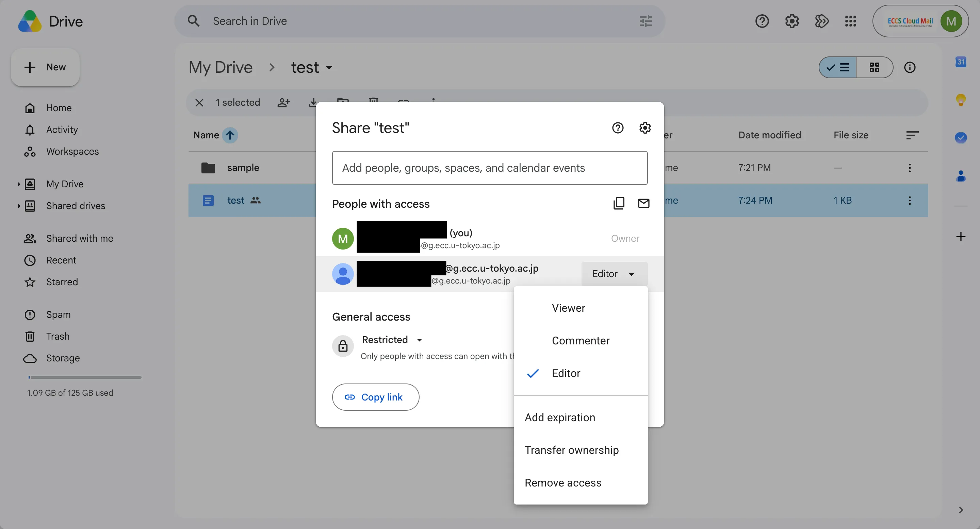The image size is (980, 529).
Task: Open more actions for sample folder
Action: point(910,168)
